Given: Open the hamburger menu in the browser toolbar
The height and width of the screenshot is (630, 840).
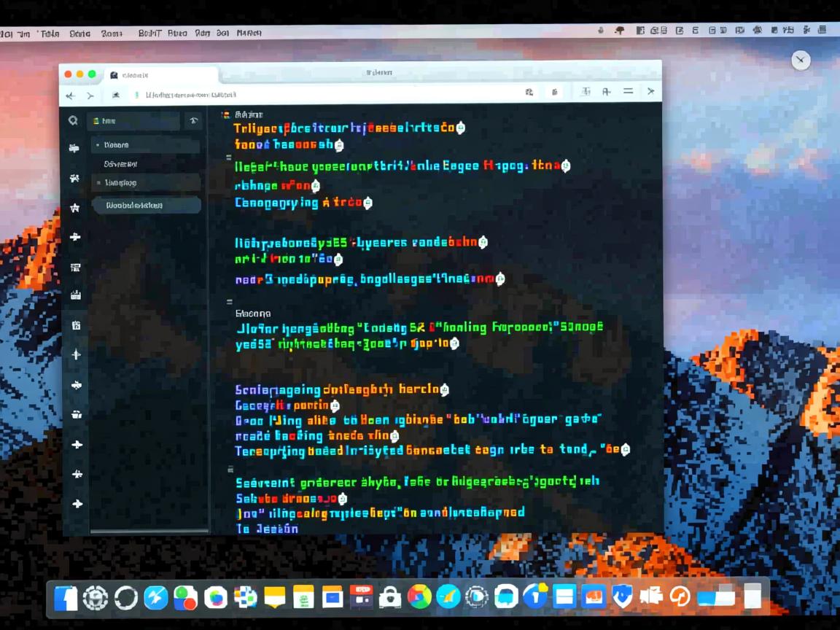Looking at the screenshot, I should pyautogui.click(x=628, y=91).
